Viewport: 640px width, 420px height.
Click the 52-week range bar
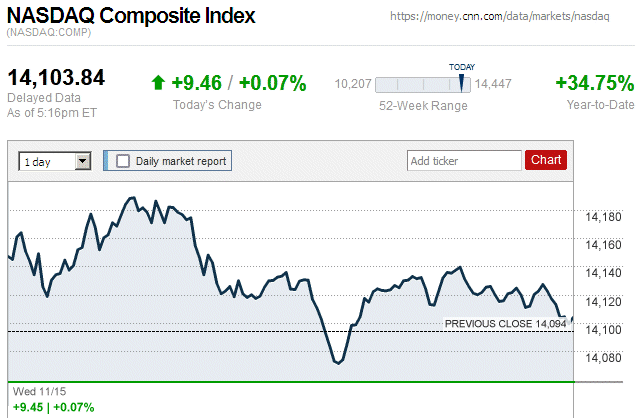pos(423,84)
